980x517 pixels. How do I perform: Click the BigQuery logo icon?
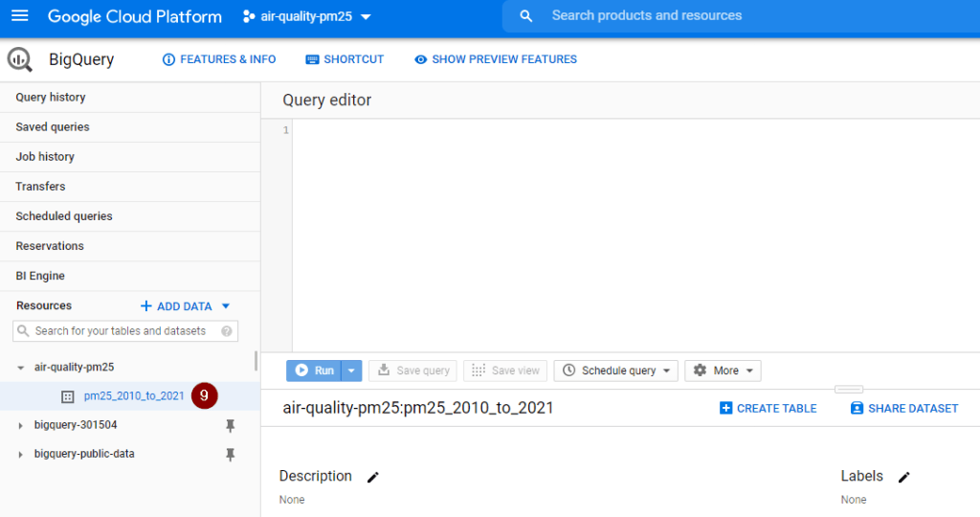(20, 59)
